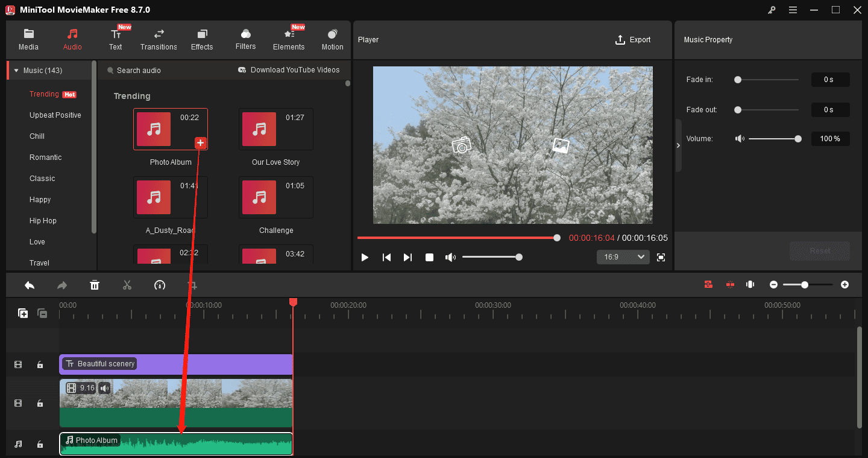Switch to the Audio tab
Screen dimensions: 868x458
tap(72, 40)
